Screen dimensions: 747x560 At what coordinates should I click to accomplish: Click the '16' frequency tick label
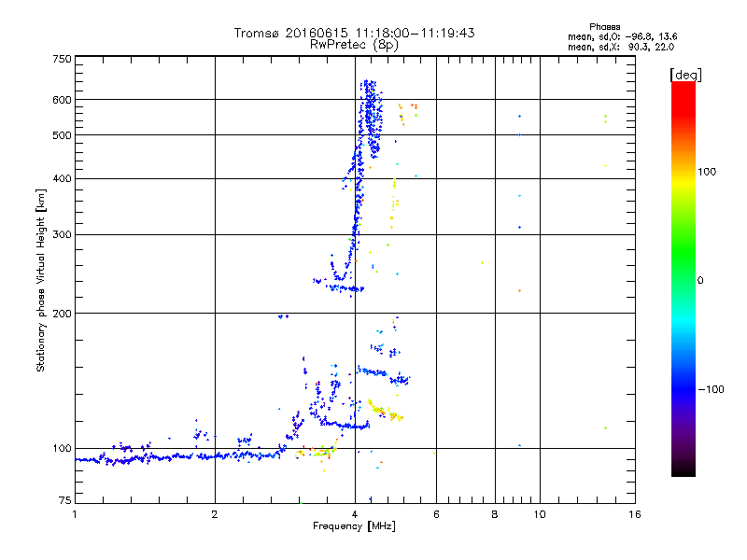point(635,514)
